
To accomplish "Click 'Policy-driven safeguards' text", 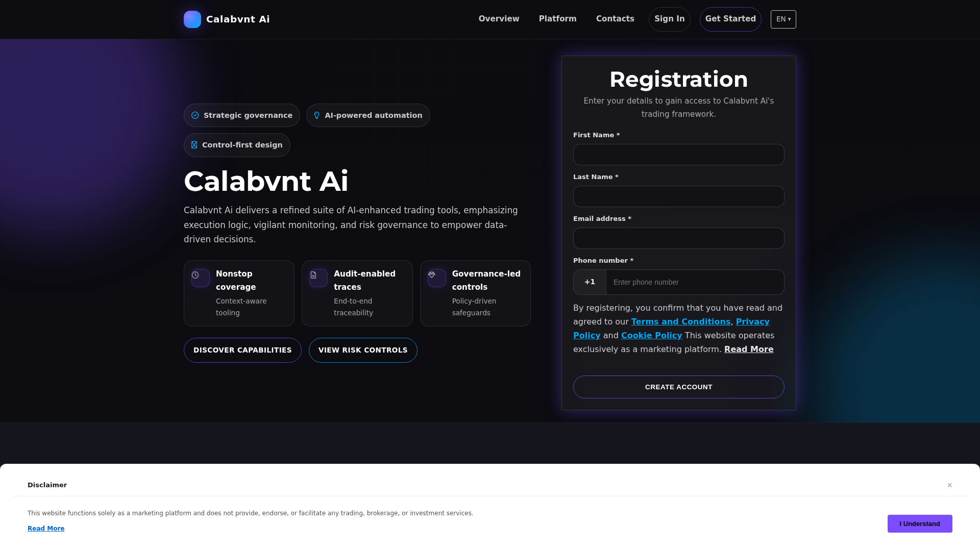I will pos(474,307).
